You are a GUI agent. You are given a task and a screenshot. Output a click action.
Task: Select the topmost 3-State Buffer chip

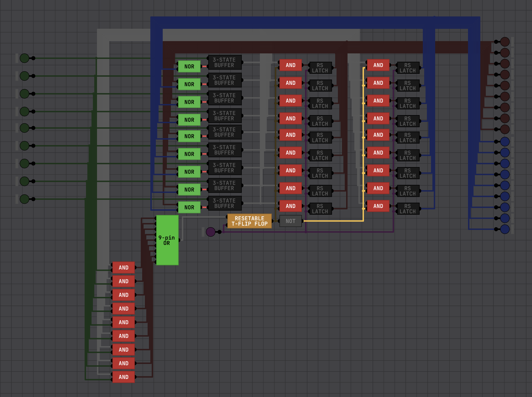pos(225,62)
